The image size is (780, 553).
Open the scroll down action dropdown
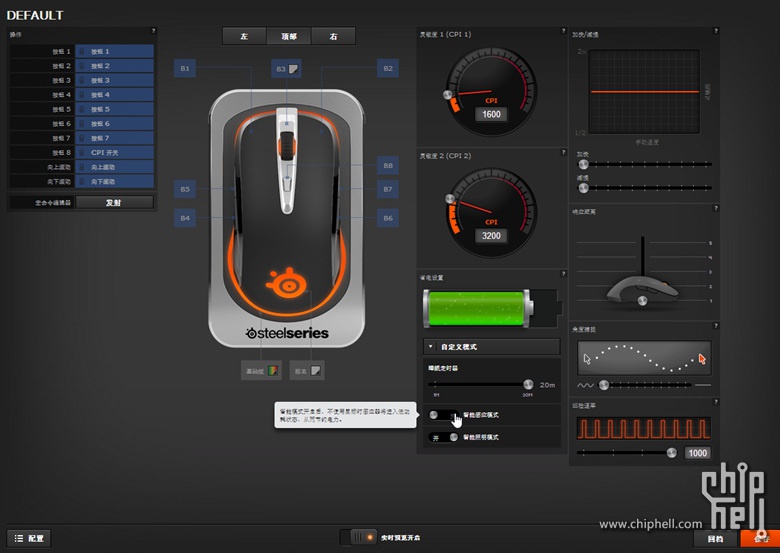pos(114,181)
